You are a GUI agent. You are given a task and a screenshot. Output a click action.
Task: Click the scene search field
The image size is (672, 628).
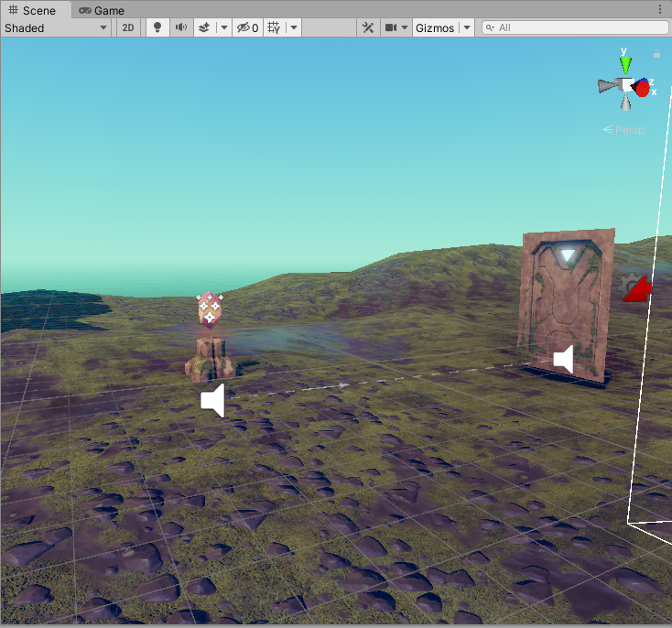[575, 27]
